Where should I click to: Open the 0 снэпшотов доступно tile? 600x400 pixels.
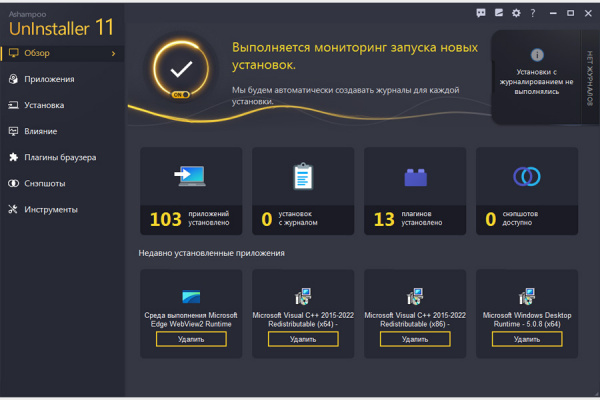click(x=527, y=191)
